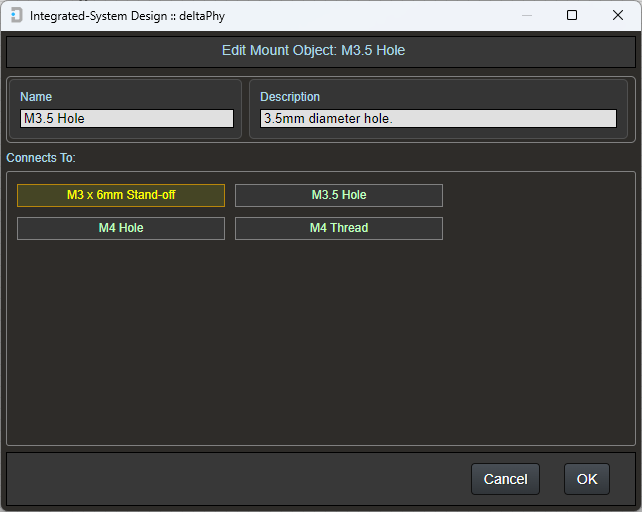The height and width of the screenshot is (512, 642).
Task: Click the Description input field
Action: [x=438, y=118]
